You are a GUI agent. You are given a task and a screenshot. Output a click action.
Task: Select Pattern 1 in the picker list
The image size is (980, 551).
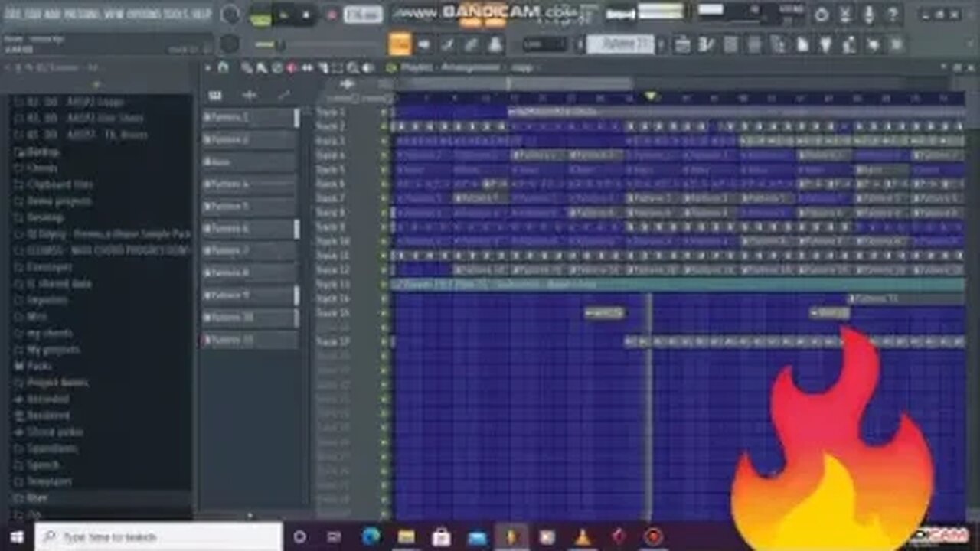[250, 118]
